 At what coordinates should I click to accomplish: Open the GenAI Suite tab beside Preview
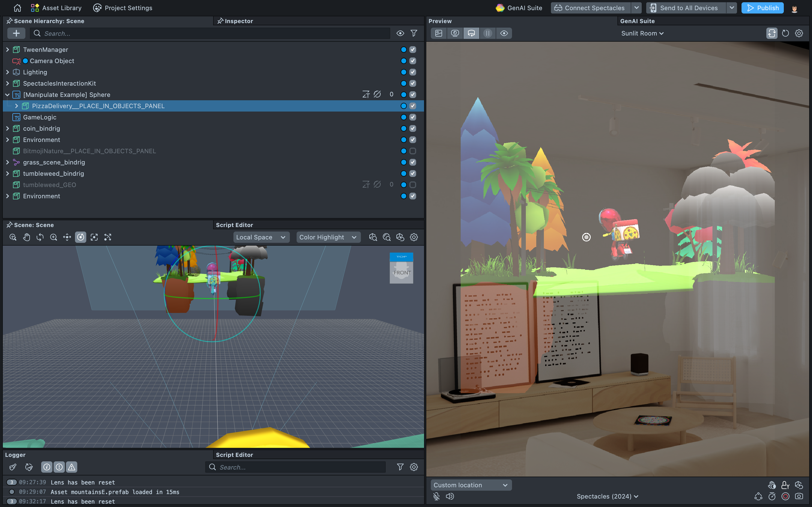637,21
